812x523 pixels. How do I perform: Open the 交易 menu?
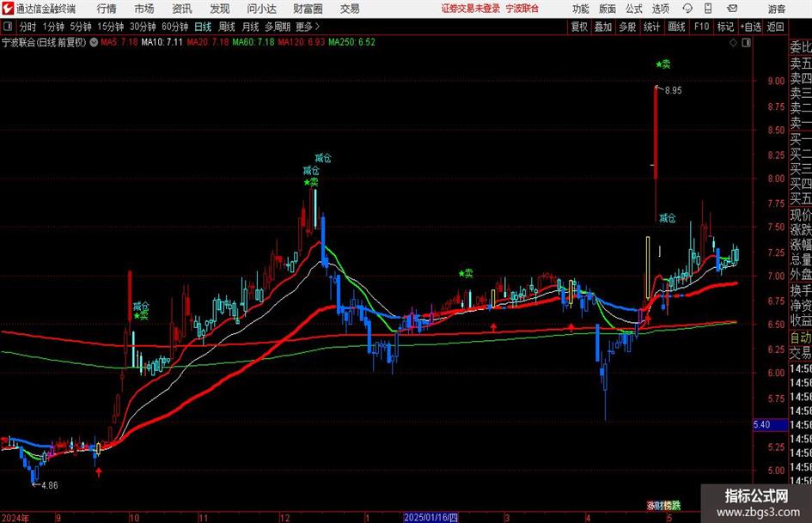tap(350, 9)
